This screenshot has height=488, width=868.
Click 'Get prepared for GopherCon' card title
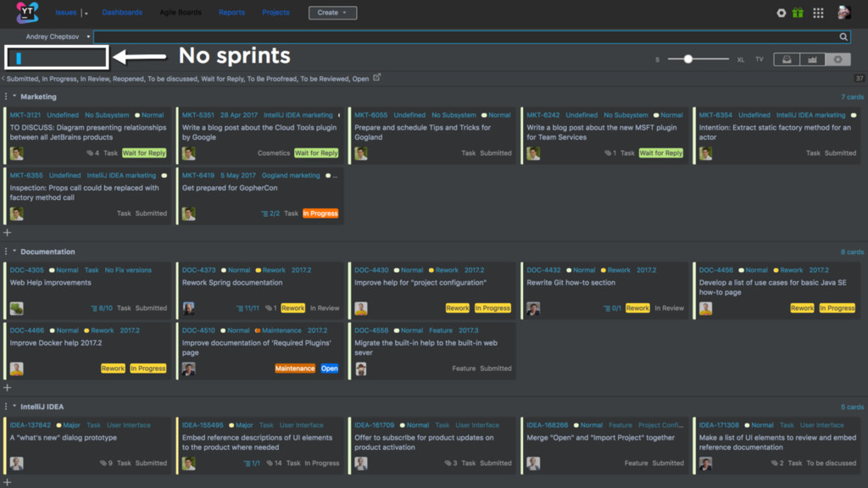230,188
